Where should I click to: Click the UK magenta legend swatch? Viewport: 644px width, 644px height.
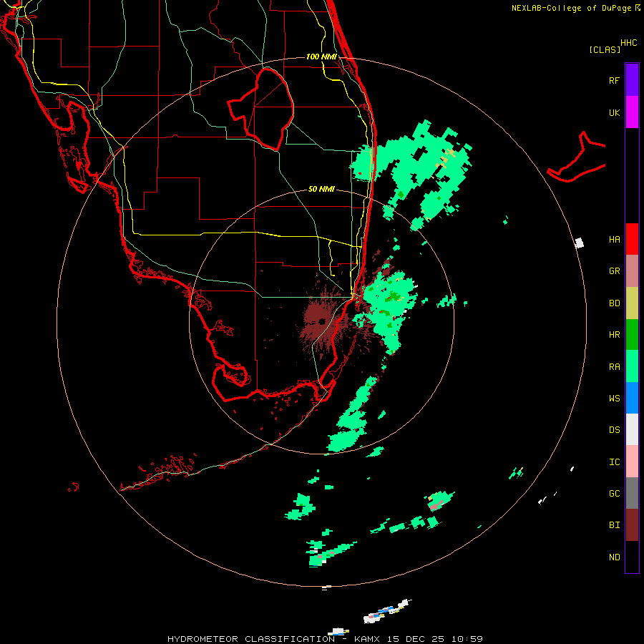coord(632,112)
